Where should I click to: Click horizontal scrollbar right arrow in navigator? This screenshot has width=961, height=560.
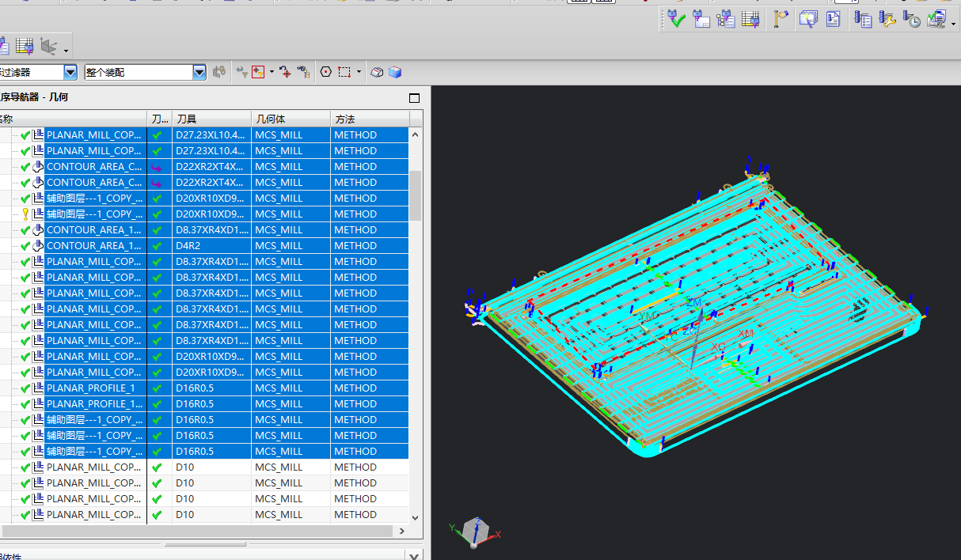402,531
